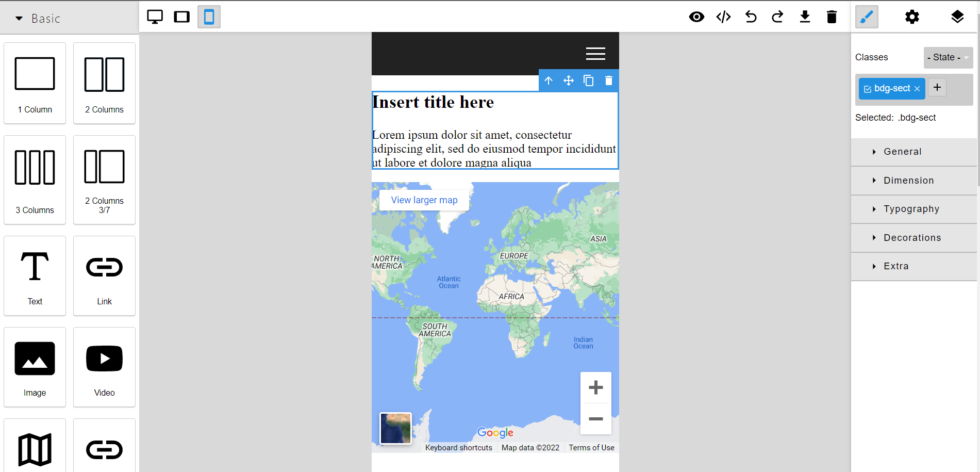Pick the Text block

tap(35, 275)
